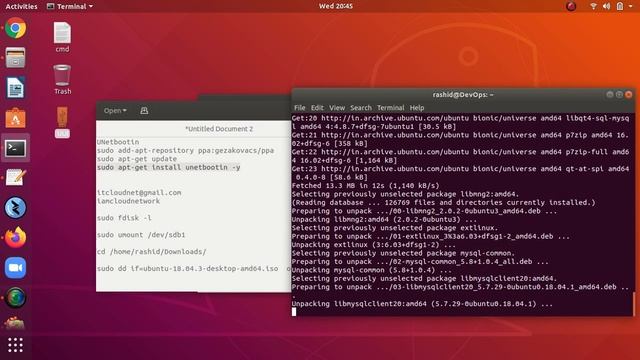Open the terminal Search menu
This screenshot has width=640, height=360.
click(361, 108)
